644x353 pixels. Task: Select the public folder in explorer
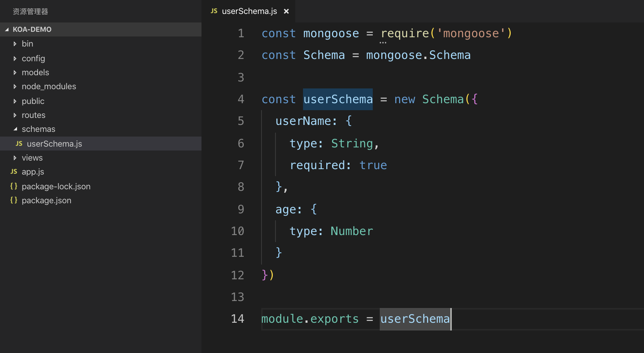point(33,101)
